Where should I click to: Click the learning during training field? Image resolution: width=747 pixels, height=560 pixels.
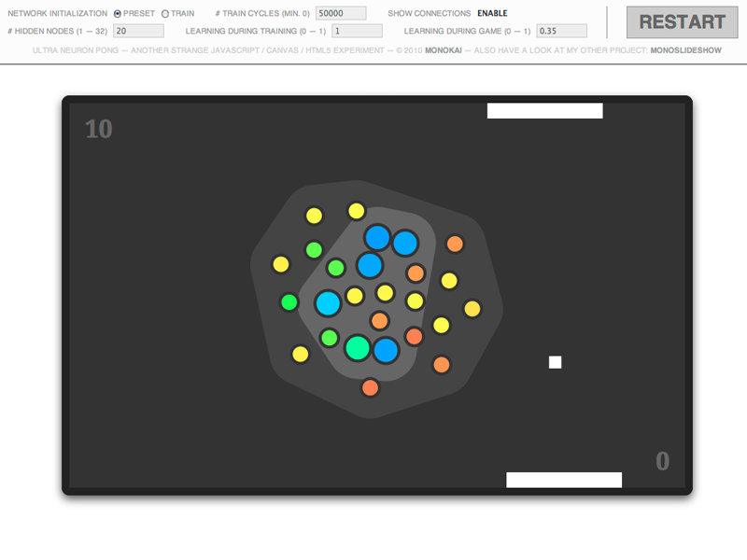pyautogui.click(x=358, y=30)
